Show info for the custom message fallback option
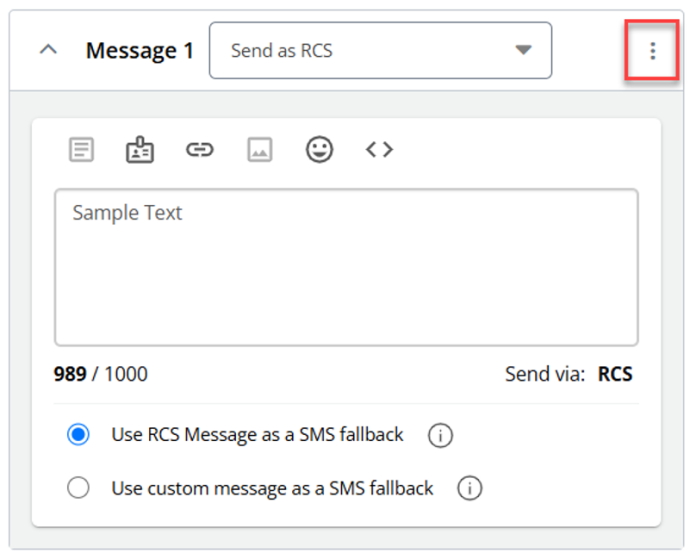 [470, 489]
